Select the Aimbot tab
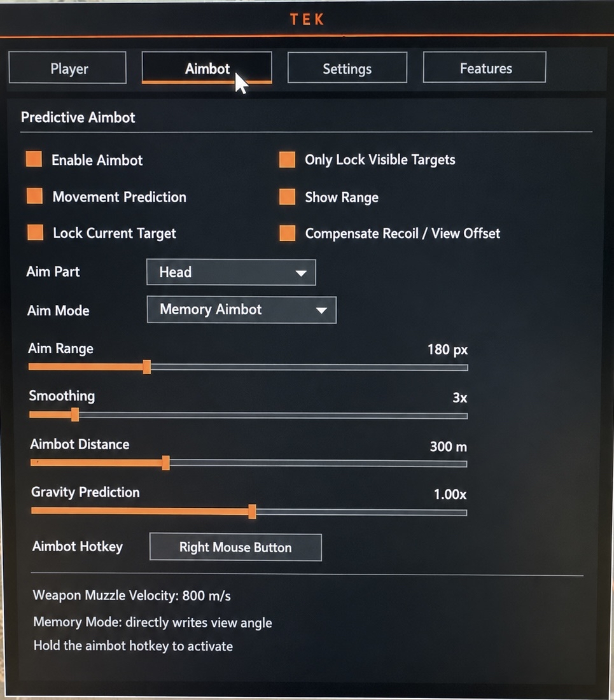Viewport: 614px width, 700px height. [207, 68]
